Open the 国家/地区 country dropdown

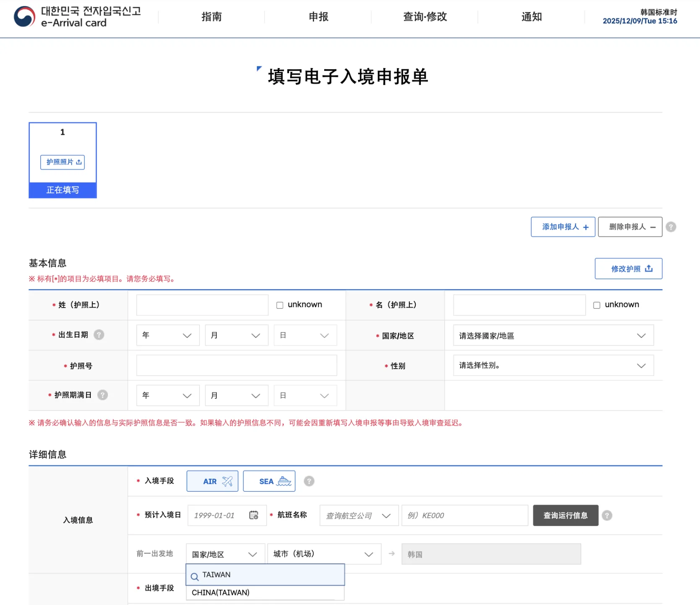click(x=553, y=335)
